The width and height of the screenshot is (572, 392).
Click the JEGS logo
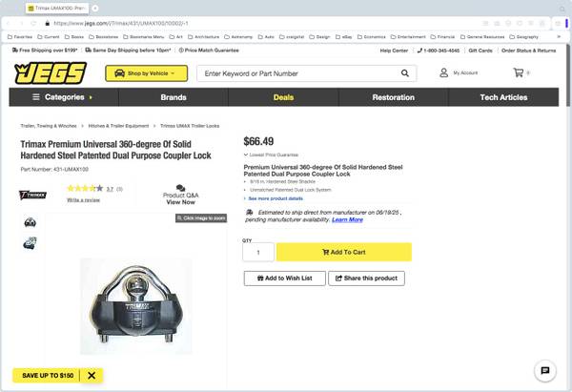[x=51, y=73]
